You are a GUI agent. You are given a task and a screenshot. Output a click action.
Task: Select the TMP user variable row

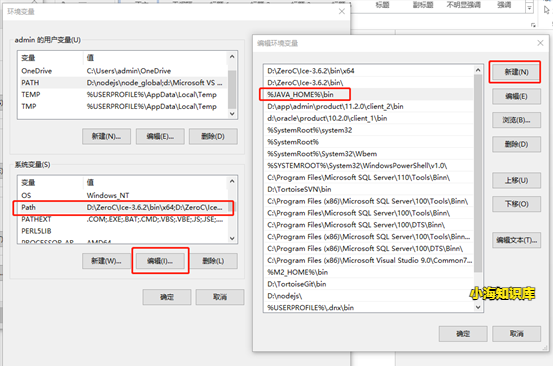pos(122,106)
